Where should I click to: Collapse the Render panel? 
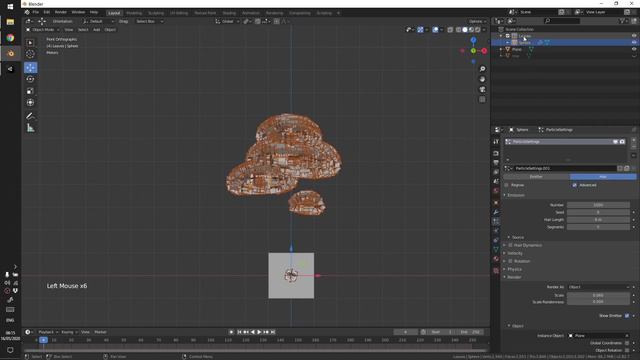pyautogui.click(x=513, y=277)
